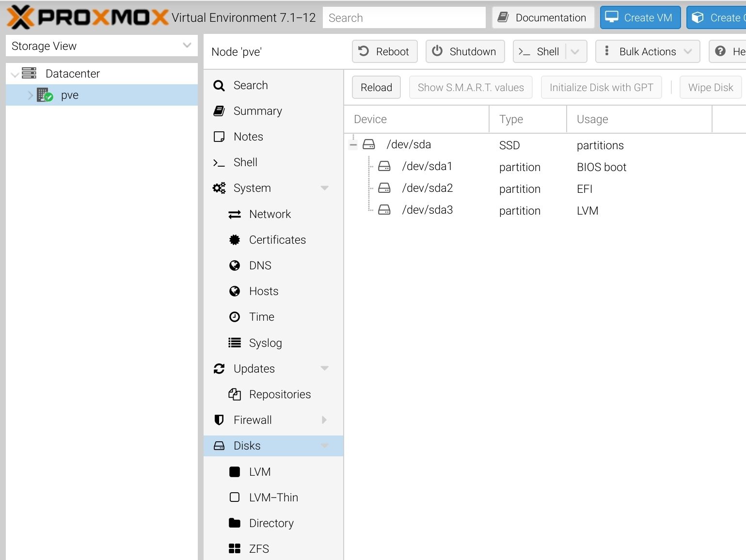Click the Search magnifier icon in node menu
746x560 pixels.
click(219, 86)
